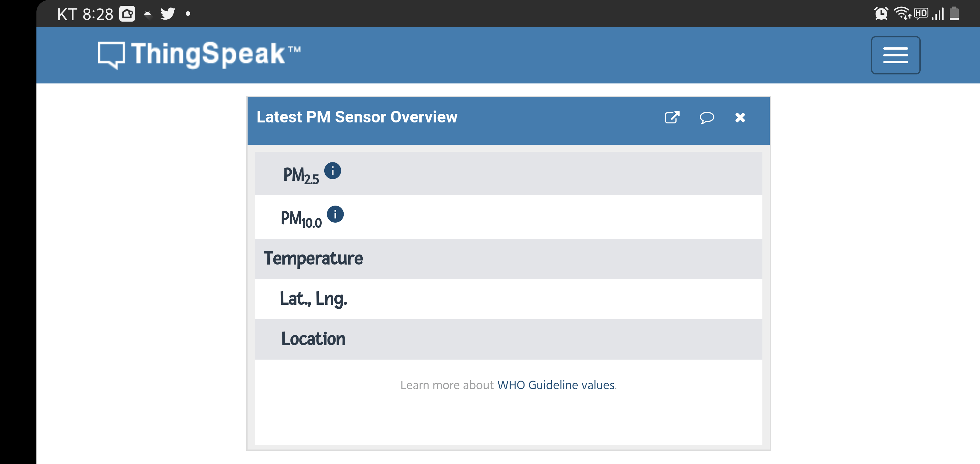Click the PM10.0 label
The height and width of the screenshot is (464, 980).
301,219
